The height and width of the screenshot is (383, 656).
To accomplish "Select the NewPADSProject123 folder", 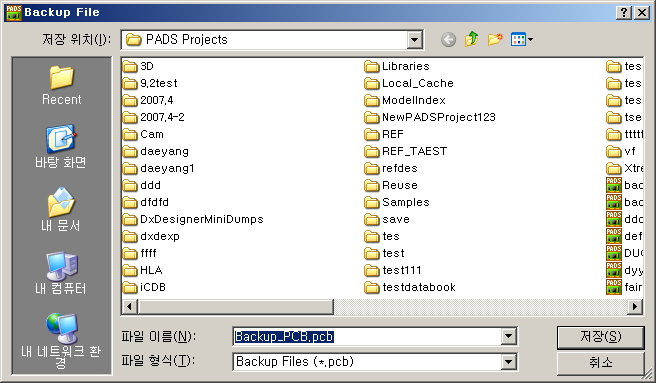I will tap(430, 117).
